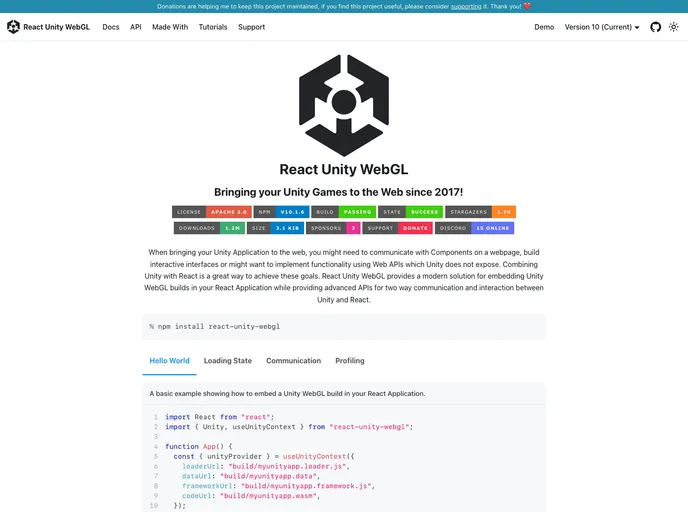Toggle dark mode with the sun icon

(674, 27)
